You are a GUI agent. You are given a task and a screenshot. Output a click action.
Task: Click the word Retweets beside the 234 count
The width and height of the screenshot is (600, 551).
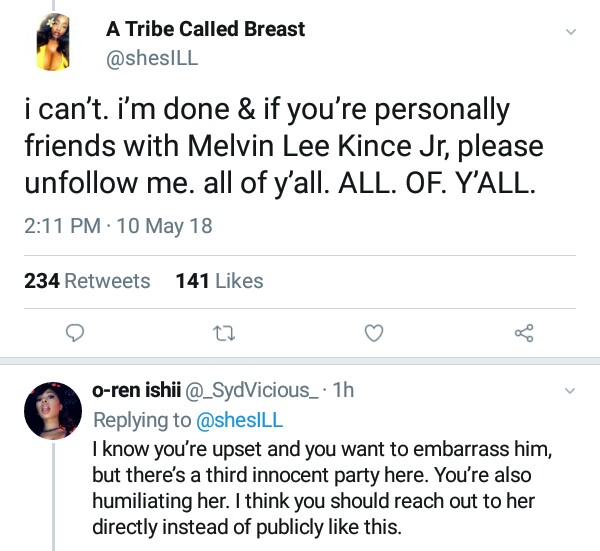[x=107, y=281]
